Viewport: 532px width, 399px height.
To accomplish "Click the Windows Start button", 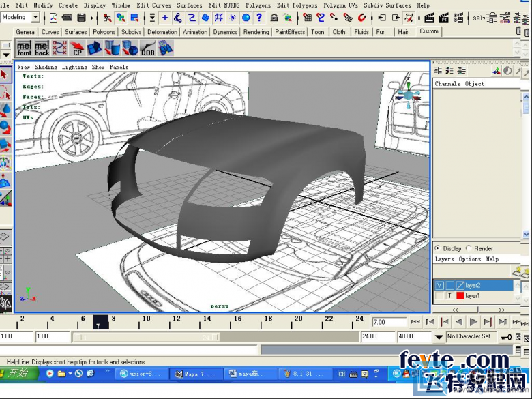I will point(18,374).
